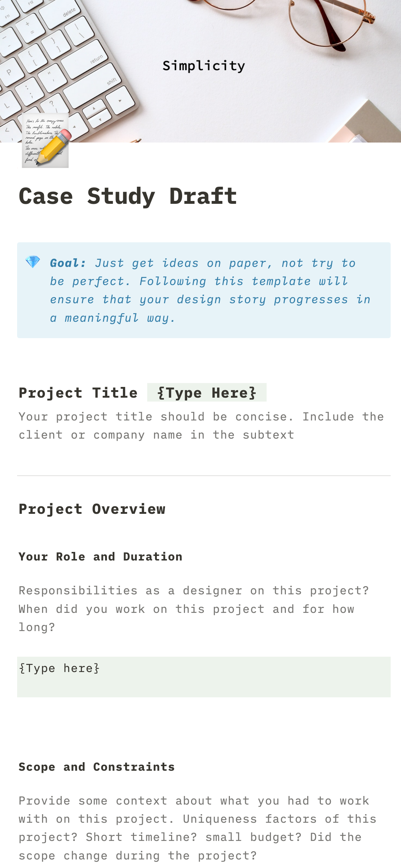Image resolution: width=401 pixels, height=868 pixels.
Task: Click the memo pencil page icon
Action: click(x=45, y=141)
